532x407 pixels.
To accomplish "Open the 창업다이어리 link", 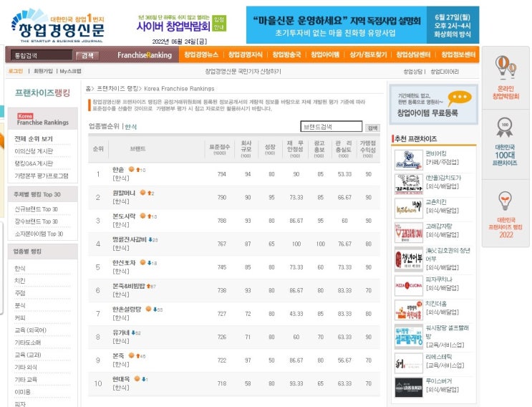I will [445, 72].
